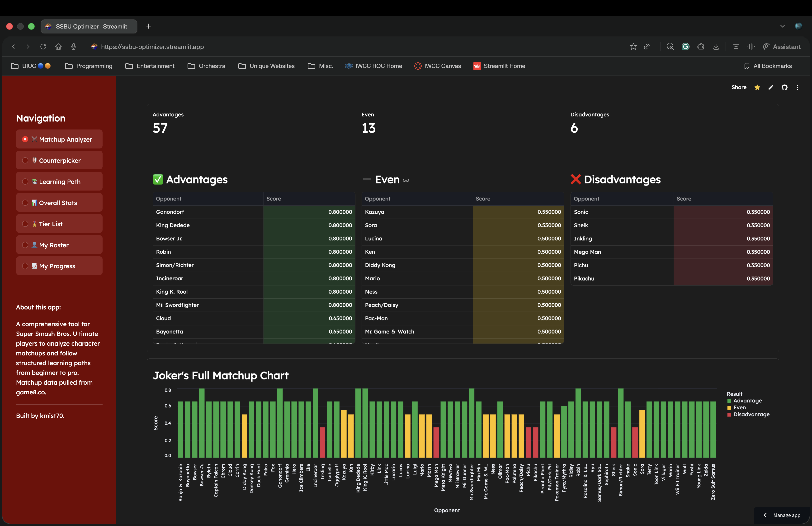Select My Roster radio option
The width and height of the screenshot is (812, 526).
[59, 245]
